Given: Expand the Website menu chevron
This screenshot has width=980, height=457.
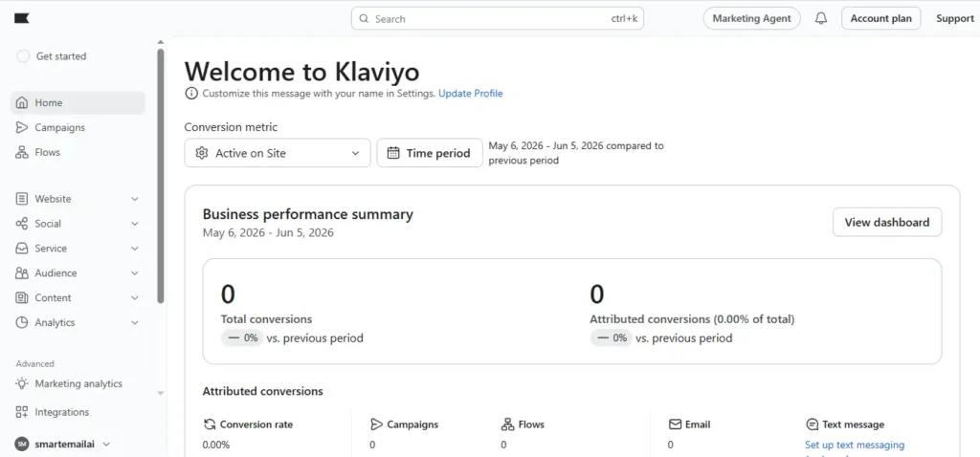Looking at the screenshot, I should [x=134, y=199].
